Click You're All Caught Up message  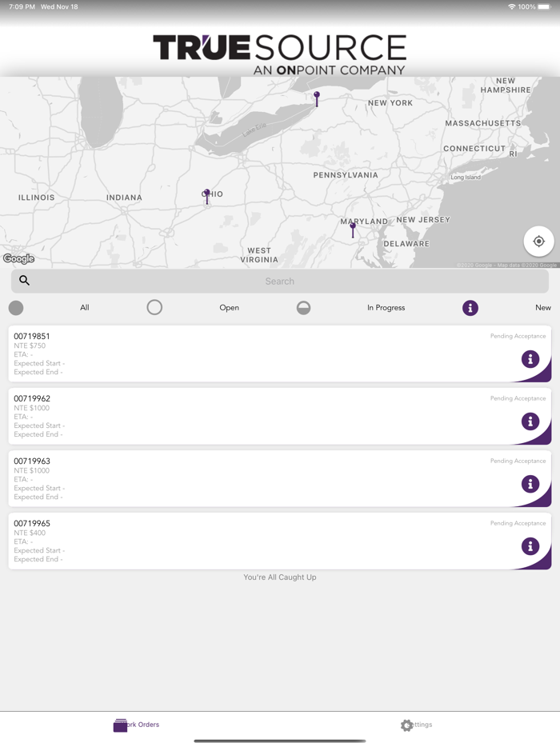point(280,577)
